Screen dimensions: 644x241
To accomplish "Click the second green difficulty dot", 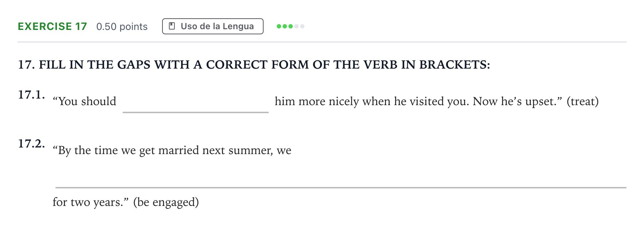I will tap(285, 26).
